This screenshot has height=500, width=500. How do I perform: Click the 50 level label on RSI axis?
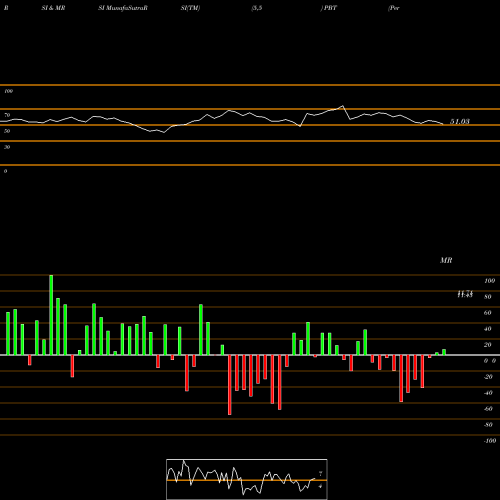click(7, 131)
